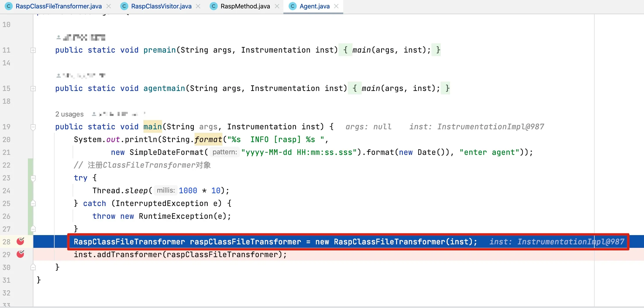Close the Agent.java tab
The image size is (644, 308).
[336, 6]
